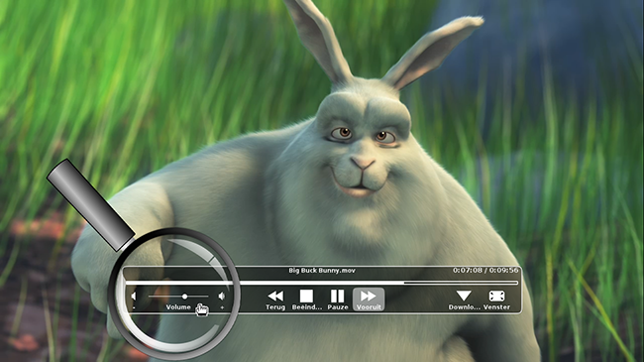The image size is (644, 362).
Task: Click the Big Buck Bunny.mov title
Action: [x=322, y=271]
